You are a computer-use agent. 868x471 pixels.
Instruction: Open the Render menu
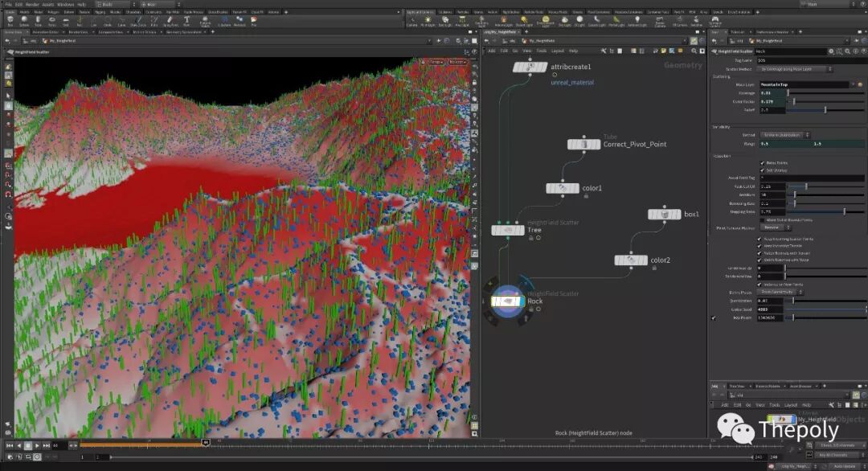coord(32,5)
